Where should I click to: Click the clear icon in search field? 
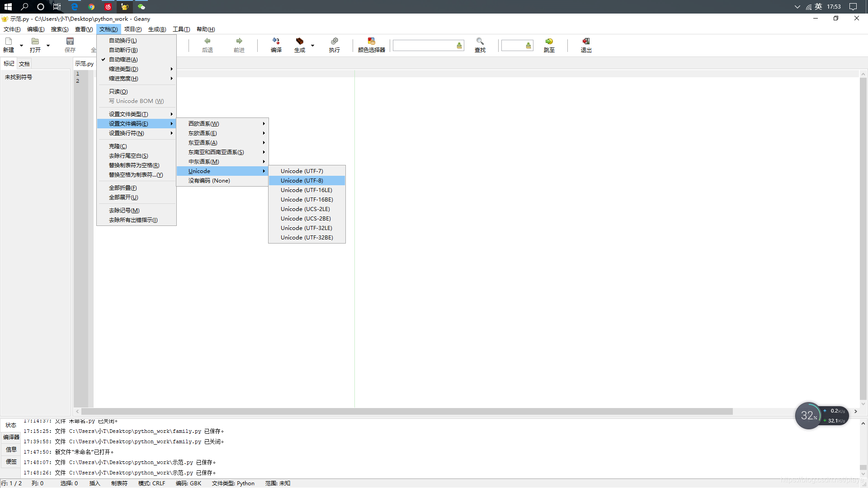459,46
